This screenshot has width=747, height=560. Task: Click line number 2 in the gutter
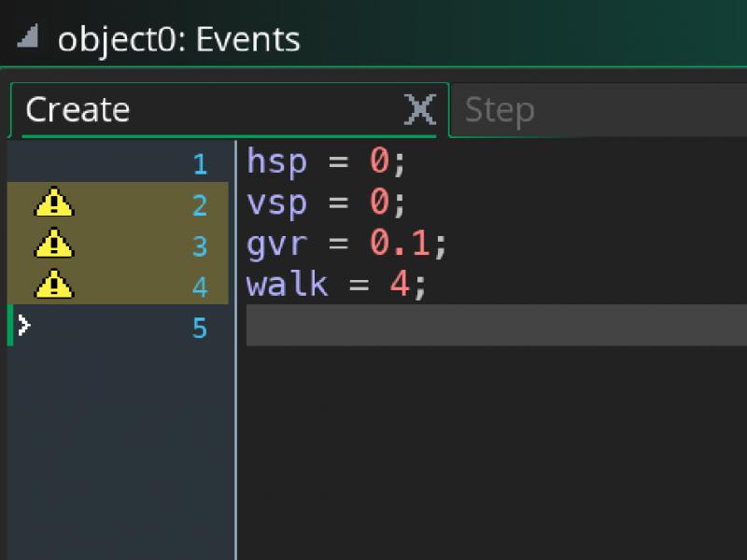pyautogui.click(x=200, y=205)
